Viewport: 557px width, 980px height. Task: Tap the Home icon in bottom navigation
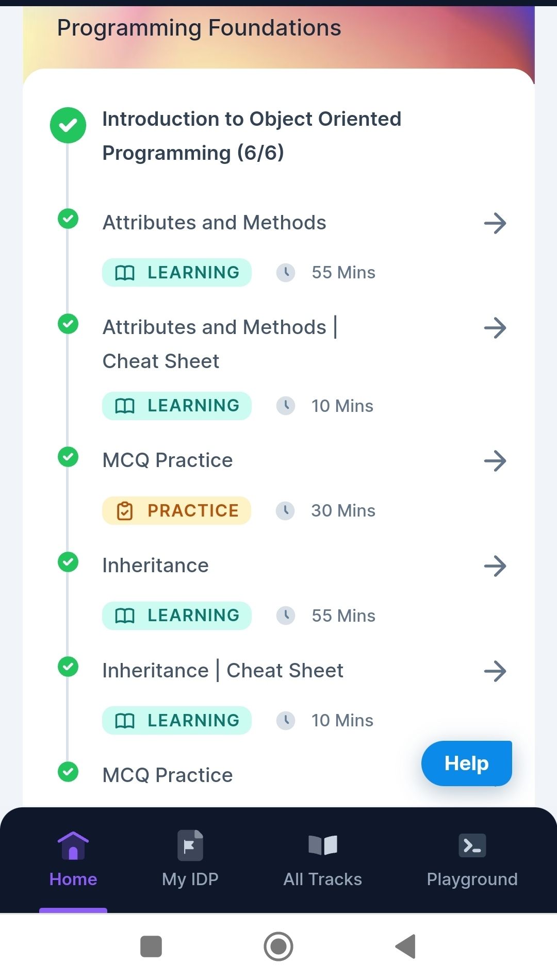pyautogui.click(x=73, y=845)
